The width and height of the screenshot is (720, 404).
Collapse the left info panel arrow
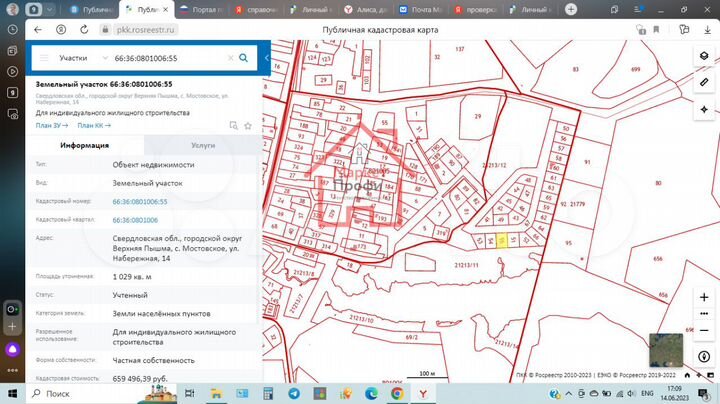pyautogui.click(x=267, y=59)
